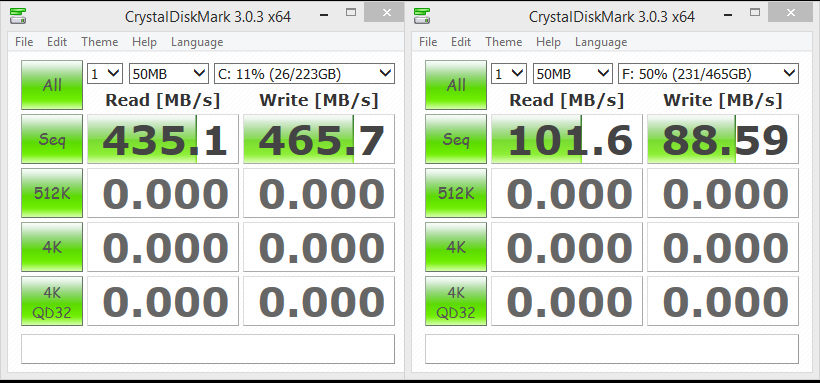The image size is (820, 383).
Task: Open C: drive selector dropdown
Action: pyautogui.click(x=304, y=74)
